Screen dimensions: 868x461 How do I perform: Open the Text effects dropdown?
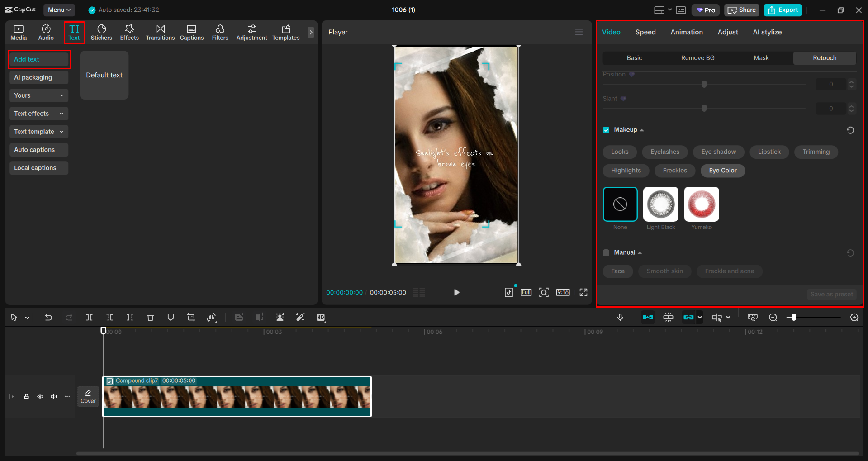(38, 113)
